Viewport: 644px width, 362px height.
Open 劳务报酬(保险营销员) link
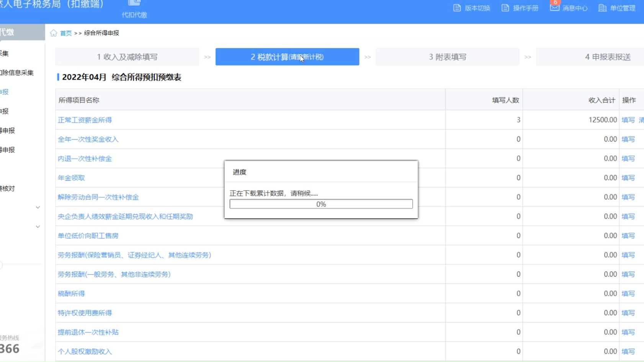point(134,255)
